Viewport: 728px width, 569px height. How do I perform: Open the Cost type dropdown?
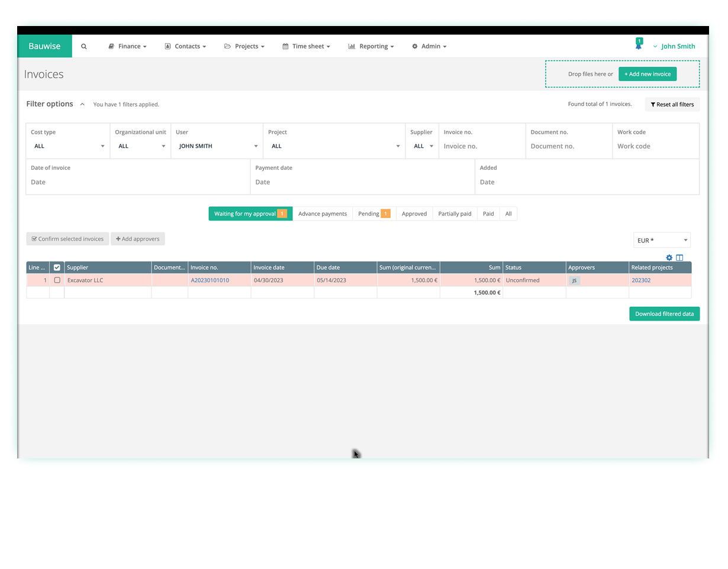tap(67, 146)
